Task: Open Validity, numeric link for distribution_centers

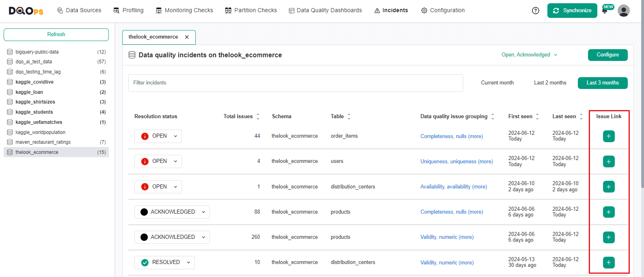Action: point(447,263)
